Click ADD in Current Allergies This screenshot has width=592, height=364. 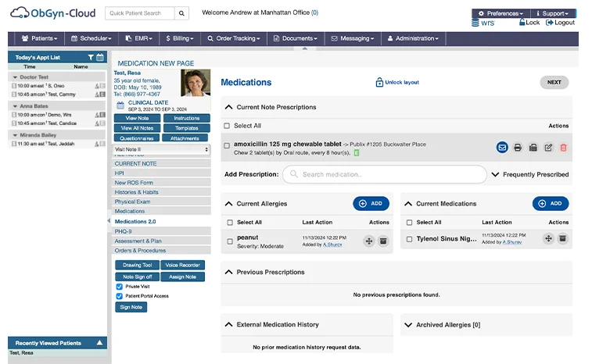[371, 203]
